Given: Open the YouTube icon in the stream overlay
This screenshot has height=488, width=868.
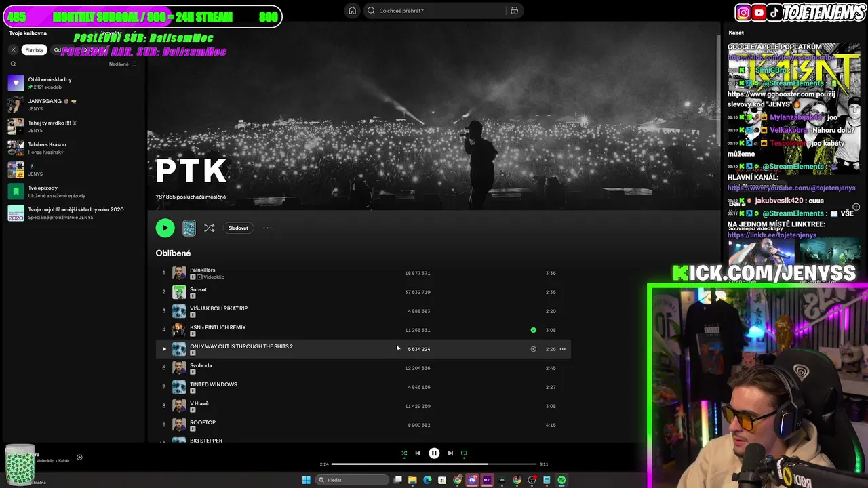Looking at the screenshot, I should pyautogui.click(x=759, y=12).
